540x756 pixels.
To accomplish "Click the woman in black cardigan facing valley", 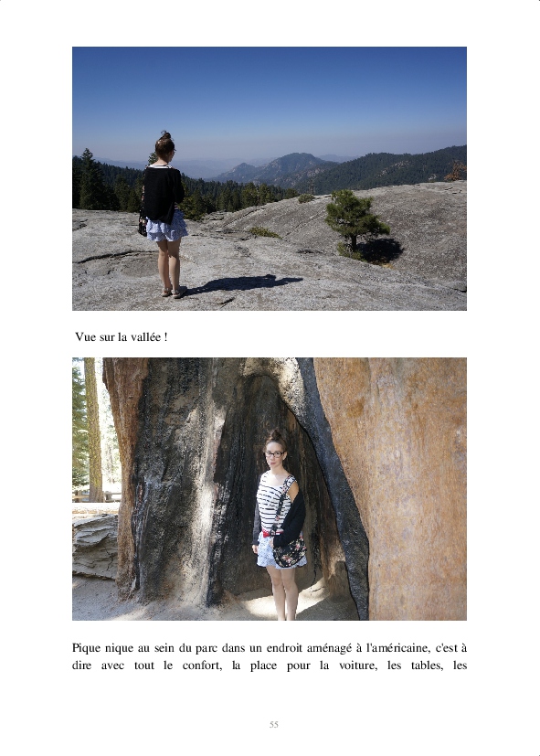I will coord(164,215).
